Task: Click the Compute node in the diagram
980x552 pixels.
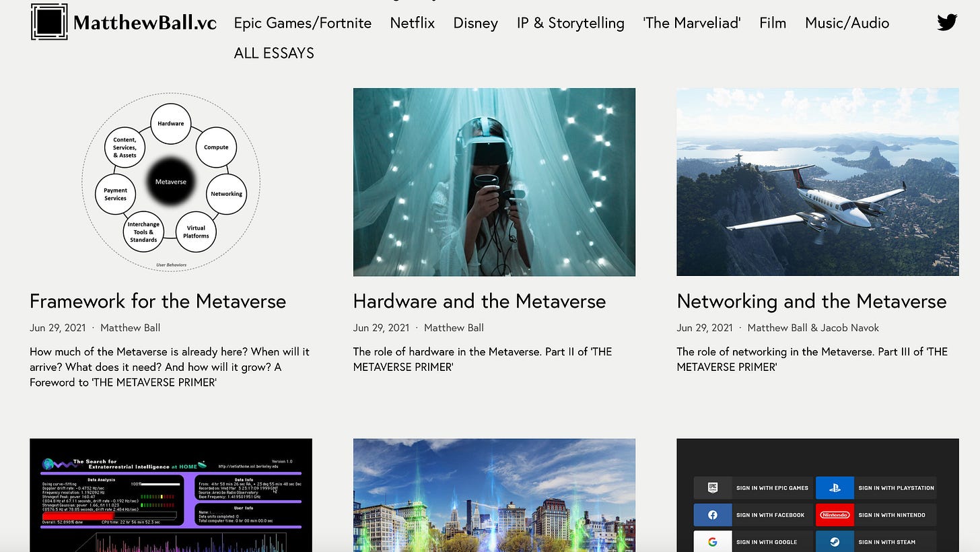Action: click(x=216, y=147)
